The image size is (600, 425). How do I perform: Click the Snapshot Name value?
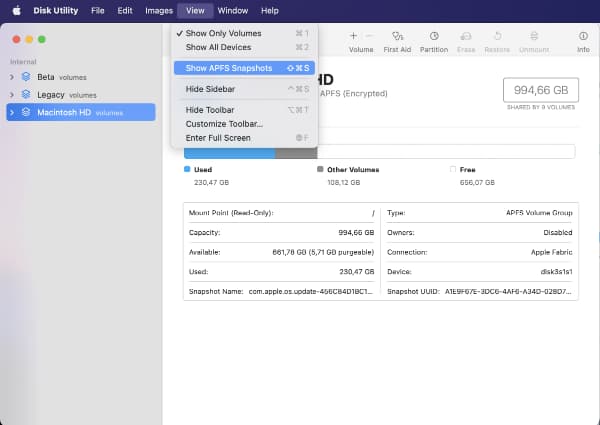[311, 291]
